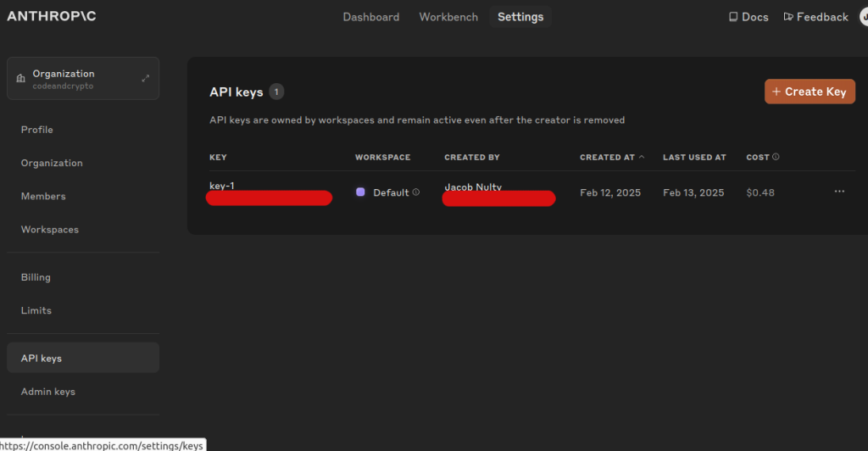
Task: Click creator name Jacob Nulty
Action: click(x=473, y=187)
